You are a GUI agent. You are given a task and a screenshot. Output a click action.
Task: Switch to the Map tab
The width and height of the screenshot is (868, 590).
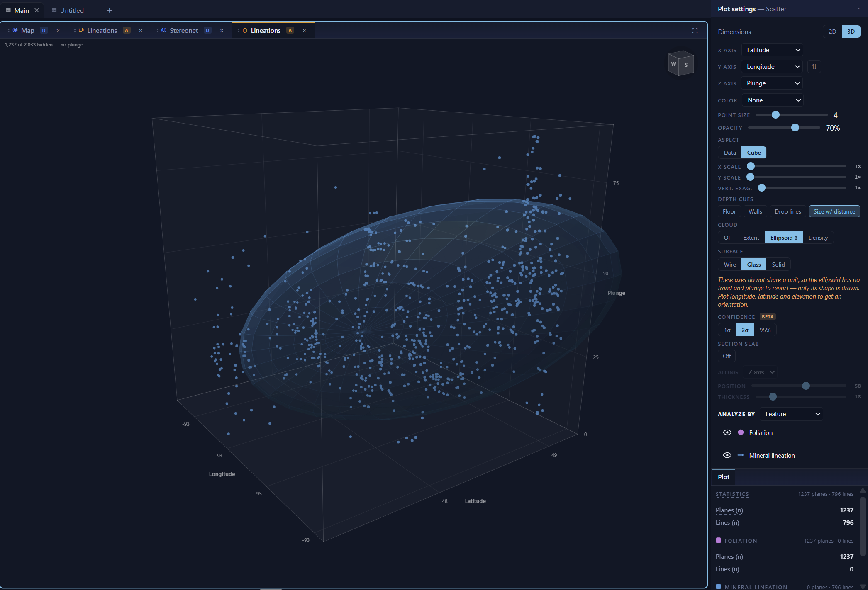point(28,31)
